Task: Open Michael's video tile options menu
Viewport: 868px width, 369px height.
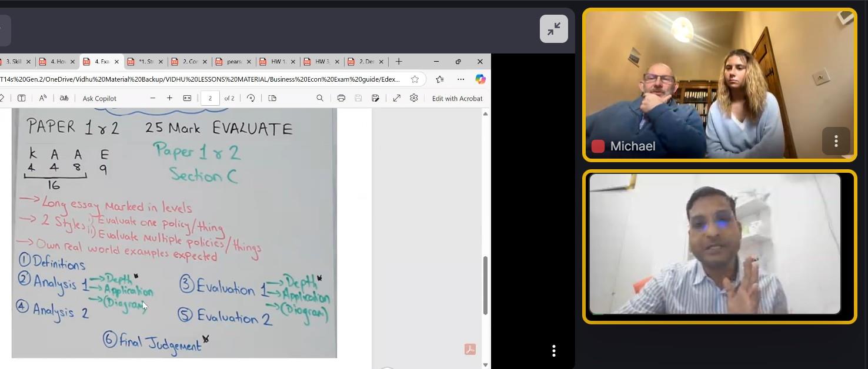Action: click(x=836, y=141)
